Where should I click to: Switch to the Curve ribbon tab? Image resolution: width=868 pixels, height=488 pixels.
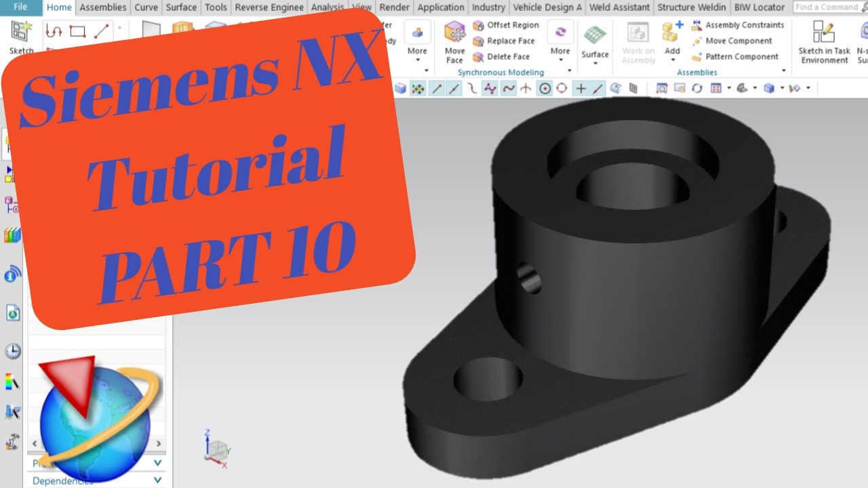pos(146,7)
